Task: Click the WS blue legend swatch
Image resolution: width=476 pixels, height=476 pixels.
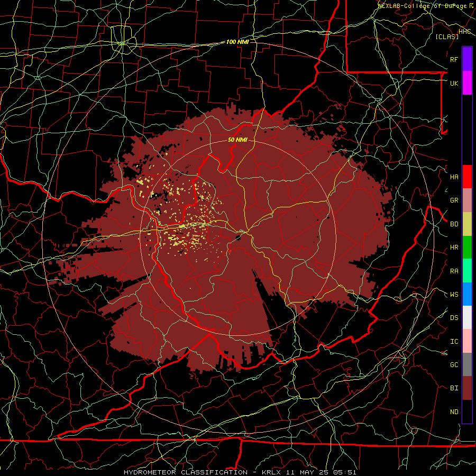Action: 467,294
